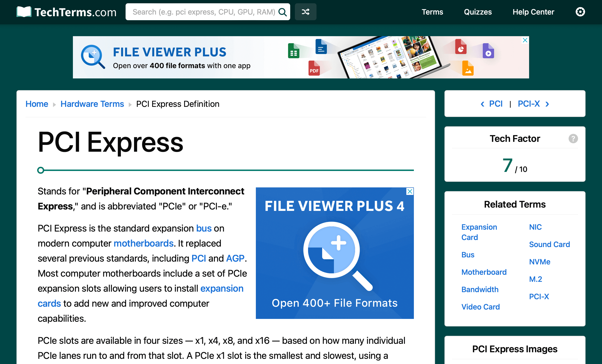Click the laptop image in banner ad
Viewport: 602px width, 364px height.
pyautogui.click(x=393, y=57)
